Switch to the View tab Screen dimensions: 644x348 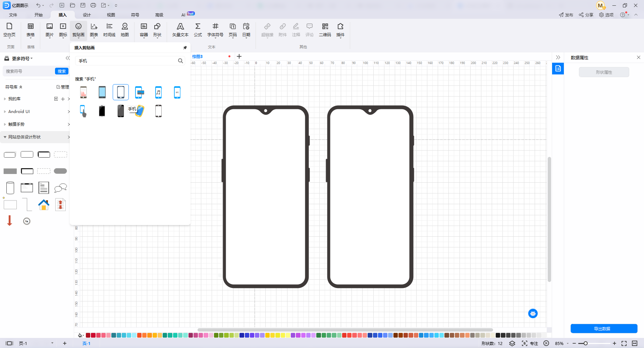point(111,15)
